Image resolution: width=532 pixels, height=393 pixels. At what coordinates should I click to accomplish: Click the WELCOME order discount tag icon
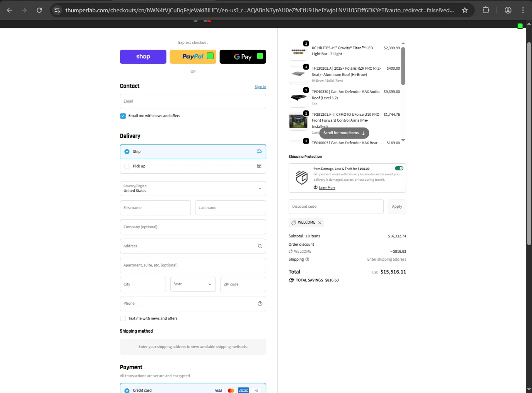[290, 251]
